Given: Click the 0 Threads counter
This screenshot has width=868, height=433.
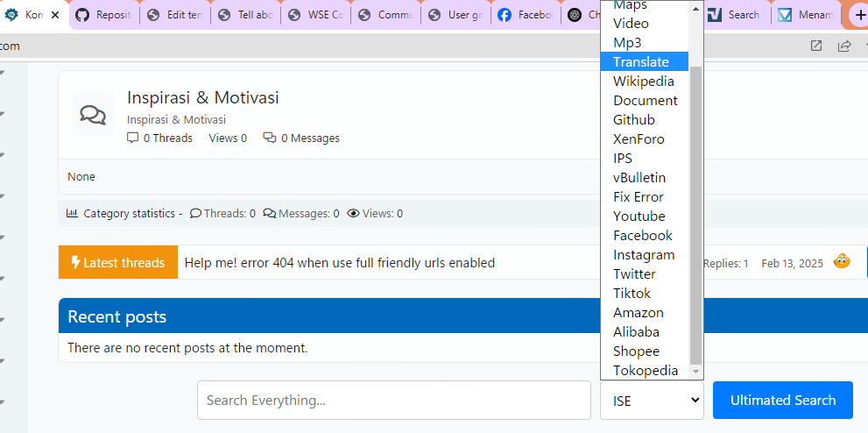Looking at the screenshot, I should (160, 138).
